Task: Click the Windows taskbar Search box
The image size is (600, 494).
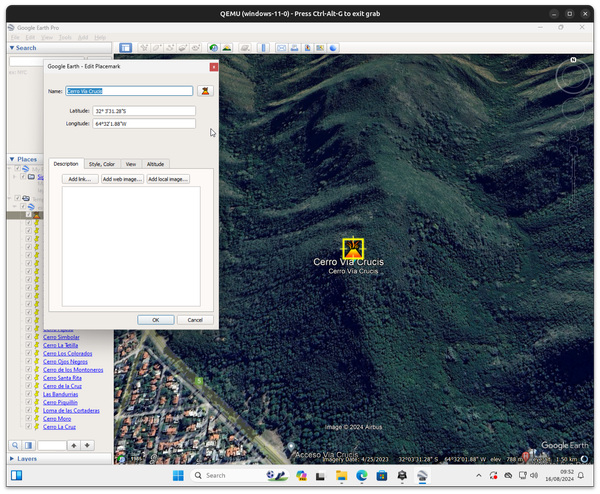Action: [237, 476]
